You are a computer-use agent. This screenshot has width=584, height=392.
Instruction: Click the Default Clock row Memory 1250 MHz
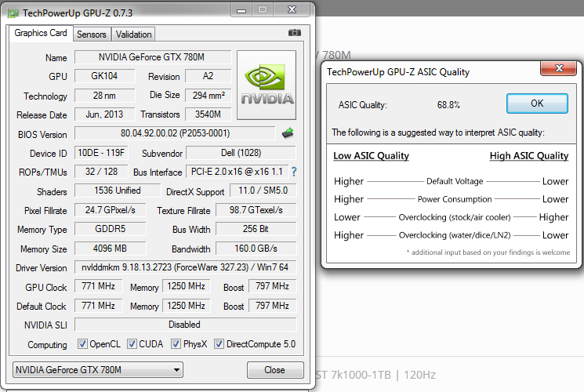tap(187, 306)
